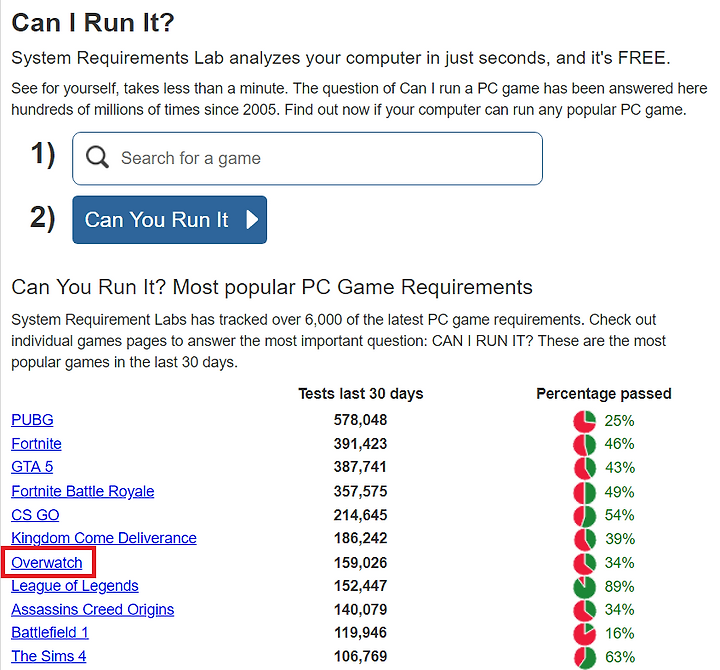Click the 25% passed value for PUBG
This screenshot has height=670, width=720.
coord(619,421)
